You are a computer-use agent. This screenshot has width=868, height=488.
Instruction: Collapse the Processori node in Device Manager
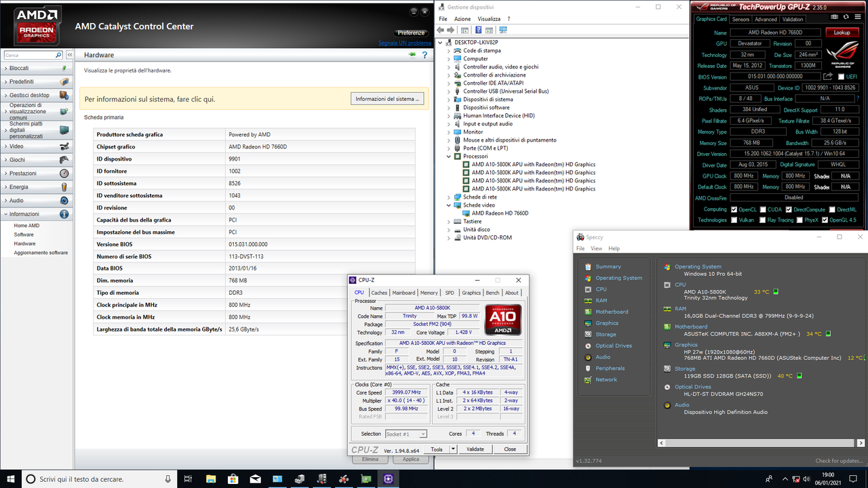448,157
